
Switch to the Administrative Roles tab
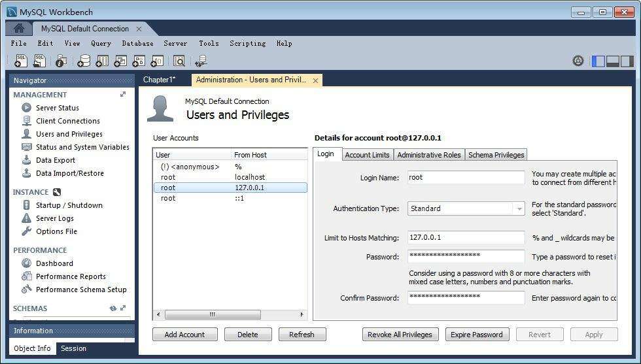429,155
